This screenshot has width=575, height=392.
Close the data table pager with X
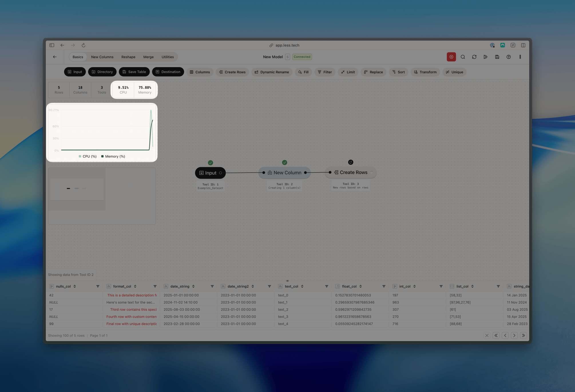(x=487, y=335)
